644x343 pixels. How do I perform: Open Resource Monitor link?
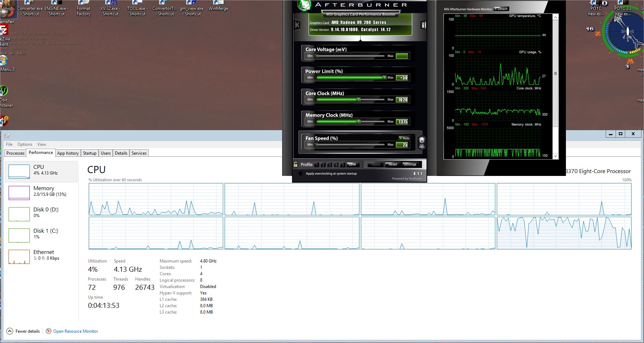76,331
